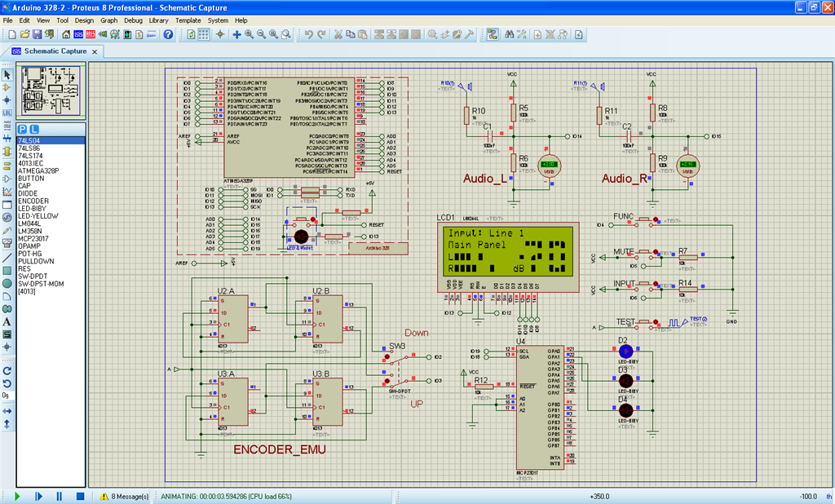Image resolution: width=835 pixels, height=504 pixels.
Task: Close the Schematic Capture tab
Action: click(95, 51)
